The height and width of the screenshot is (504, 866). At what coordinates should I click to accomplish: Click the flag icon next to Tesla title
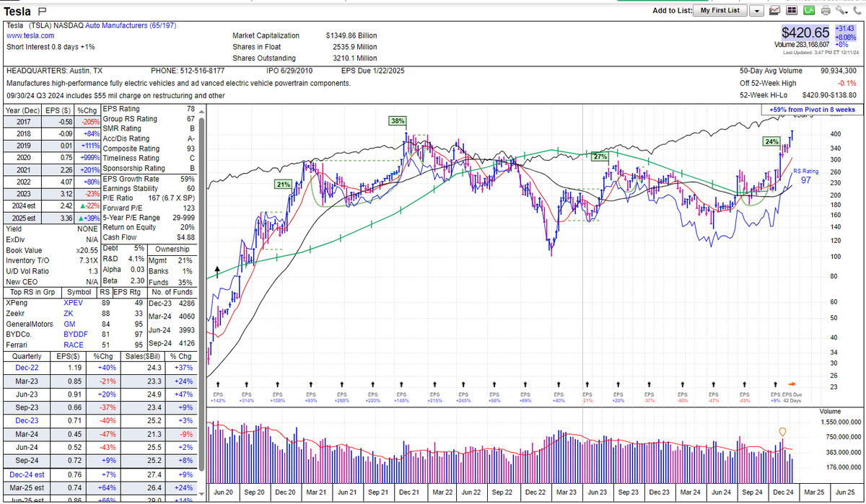(41, 11)
